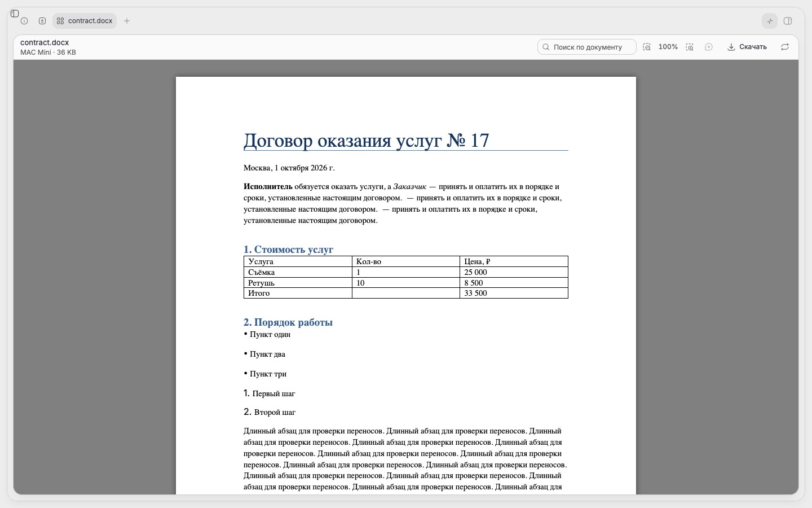Image resolution: width=812 pixels, height=508 pixels.
Task: Click the 8 500 price cell
Action: pos(514,283)
